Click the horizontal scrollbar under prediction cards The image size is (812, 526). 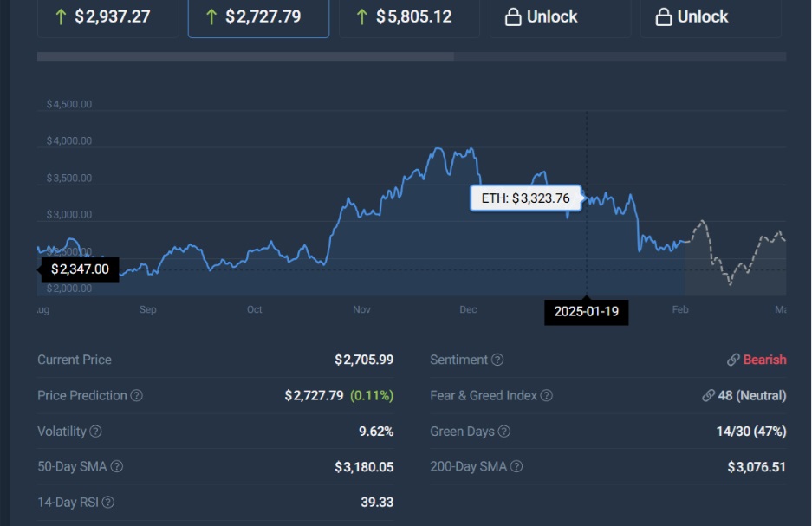[245, 56]
